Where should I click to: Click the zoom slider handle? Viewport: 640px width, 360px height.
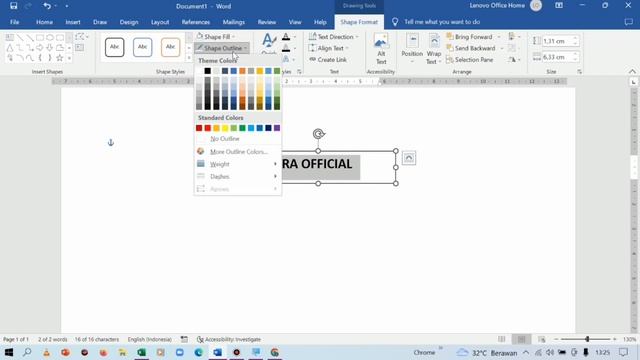tap(587, 339)
